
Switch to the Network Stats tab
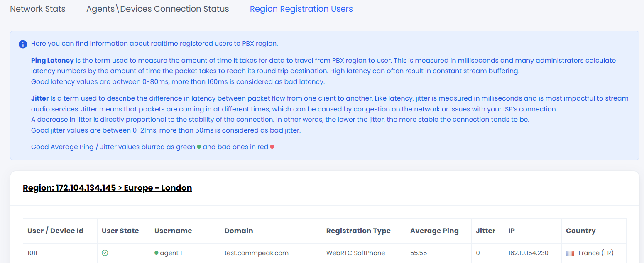37,9
